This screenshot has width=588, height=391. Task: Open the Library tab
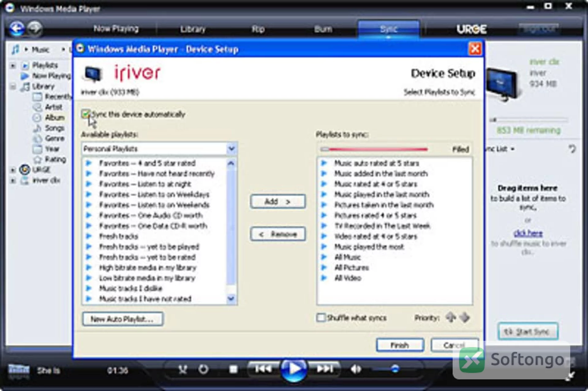pos(193,29)
